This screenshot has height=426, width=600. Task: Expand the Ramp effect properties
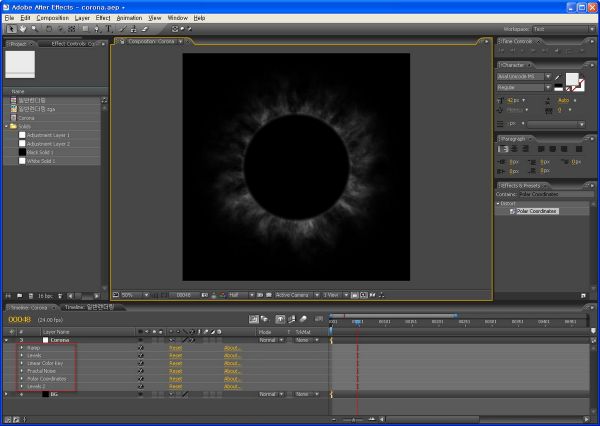point(21,348)
